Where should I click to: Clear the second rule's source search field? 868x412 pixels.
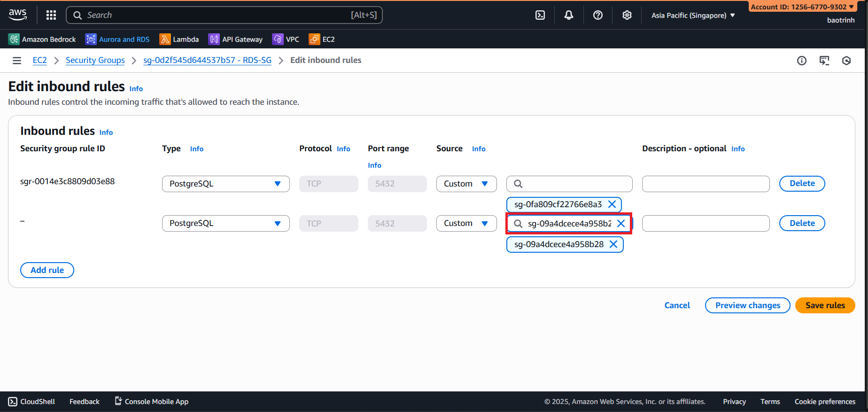pyautogui.click(x=621, y=224)
